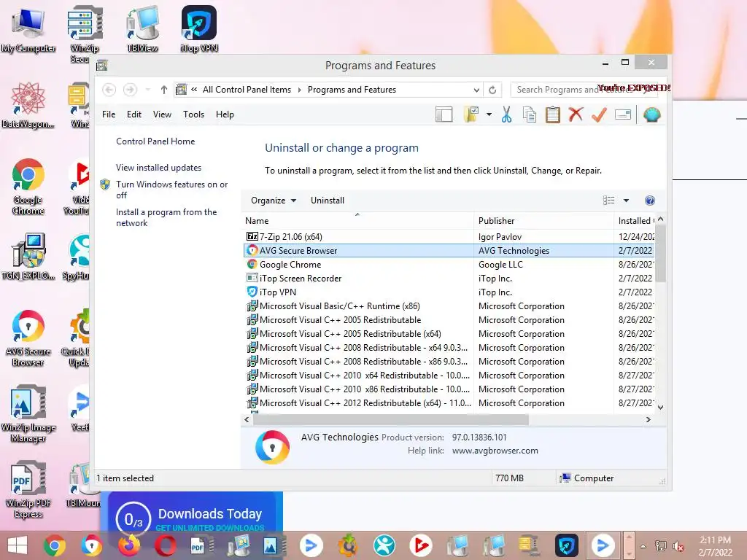Screen dimensions: 747x560
Task: Open the Help menu
Action: [x=225, y=114]
